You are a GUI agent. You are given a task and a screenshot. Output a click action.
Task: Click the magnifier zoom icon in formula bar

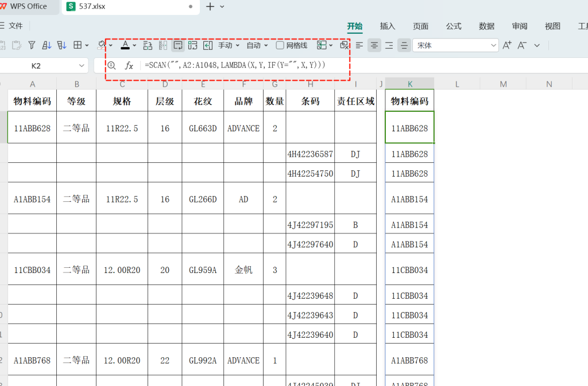[111, 65]
